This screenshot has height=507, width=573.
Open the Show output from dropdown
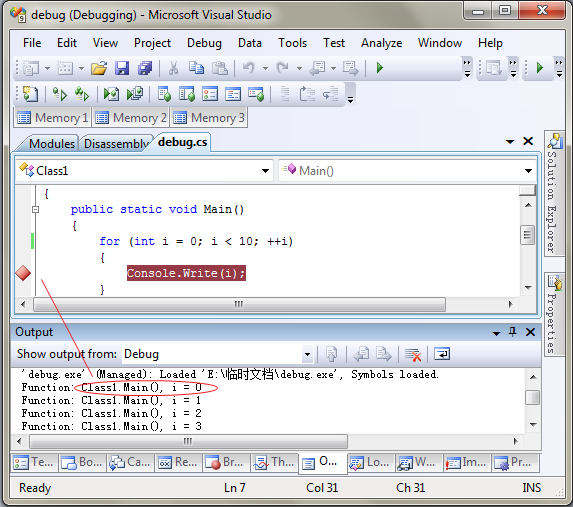click(x=307, y=354)
